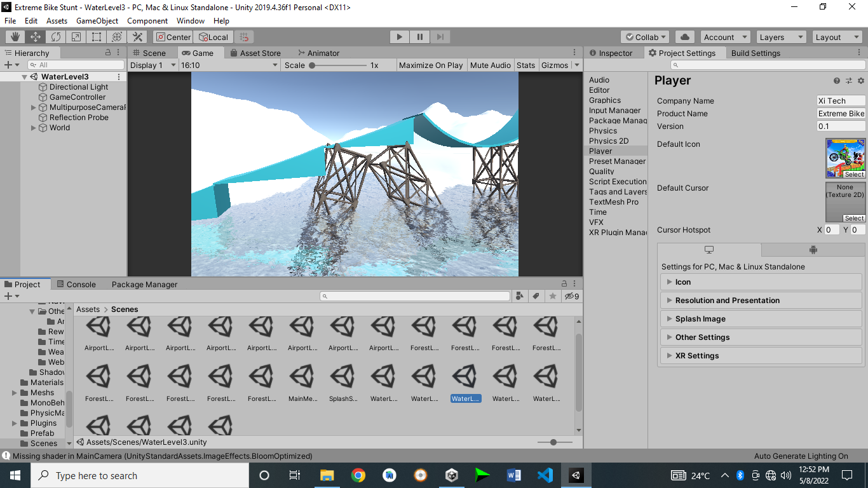Select the Rotate tool
Image resolution: width=868 pixels, height=488 pixels.
[x=57, y=36]
